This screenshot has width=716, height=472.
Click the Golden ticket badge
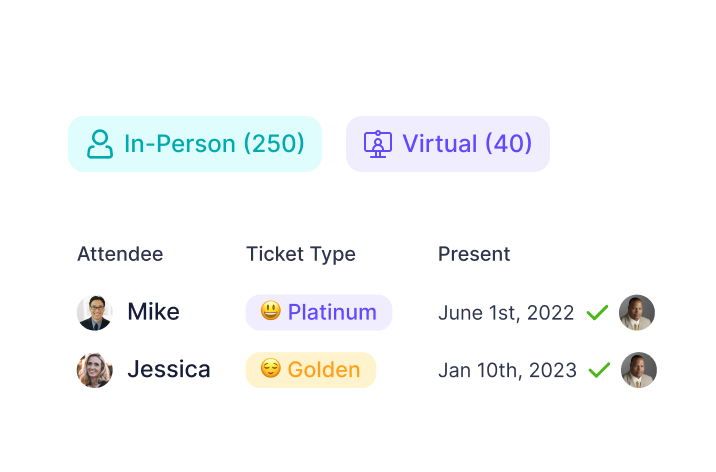(311, 370)
